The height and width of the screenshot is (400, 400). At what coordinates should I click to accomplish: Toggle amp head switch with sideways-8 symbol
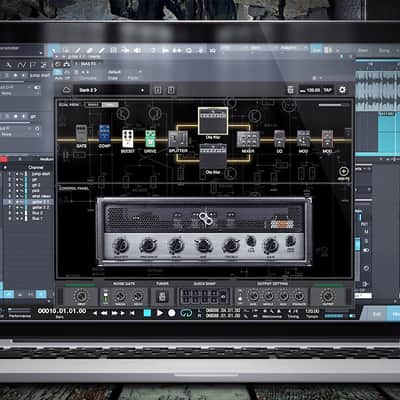pyautogui.click(x=206, y=218)
